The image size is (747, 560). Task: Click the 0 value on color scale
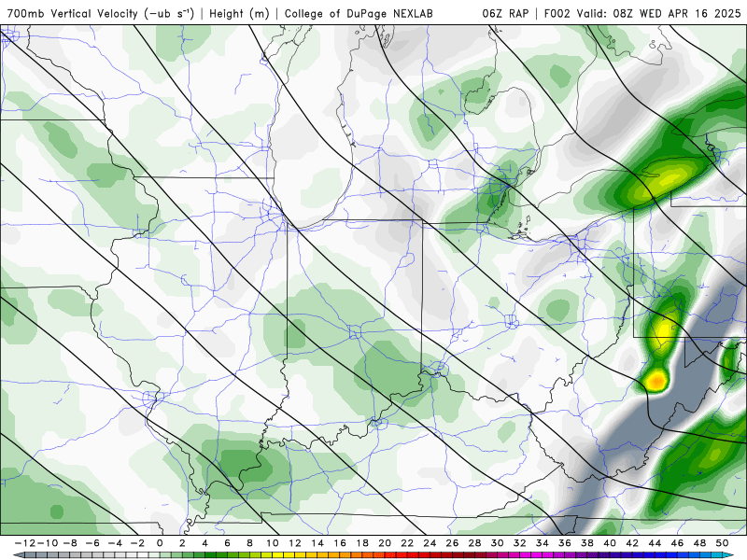(160, 543)
